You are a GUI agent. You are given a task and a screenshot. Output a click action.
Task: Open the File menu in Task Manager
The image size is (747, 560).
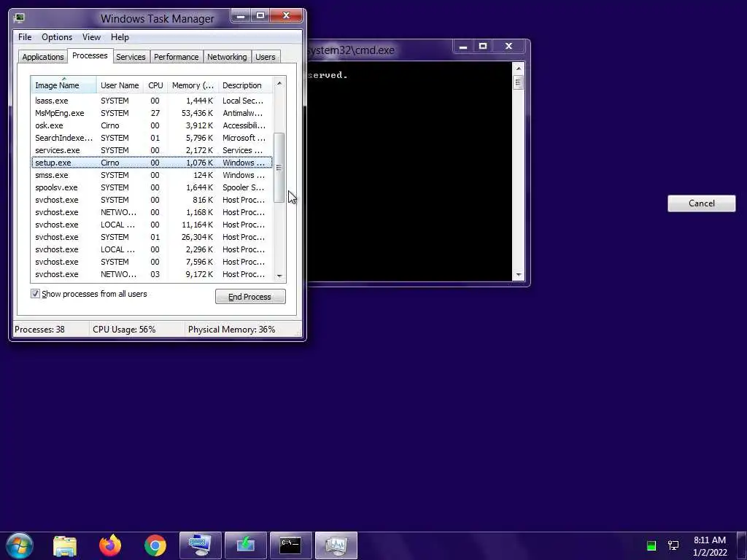pos(25,37)
